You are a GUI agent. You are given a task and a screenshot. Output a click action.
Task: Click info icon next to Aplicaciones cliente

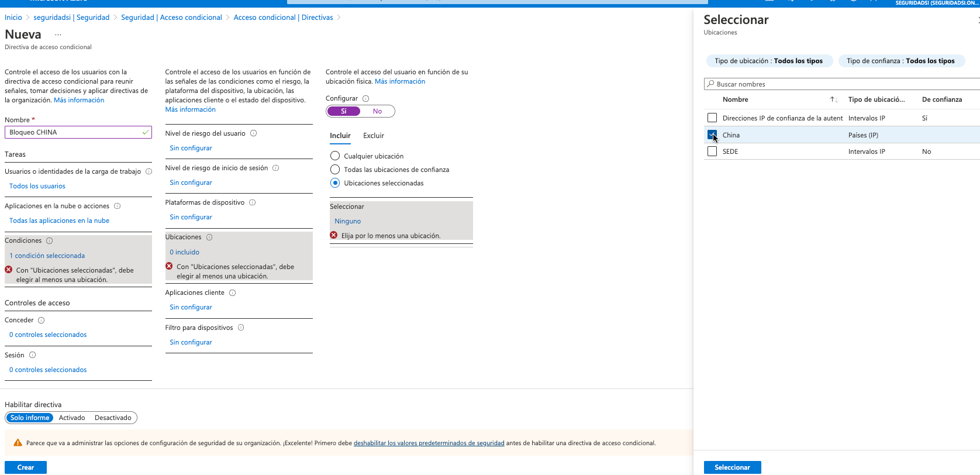[233, 292]
